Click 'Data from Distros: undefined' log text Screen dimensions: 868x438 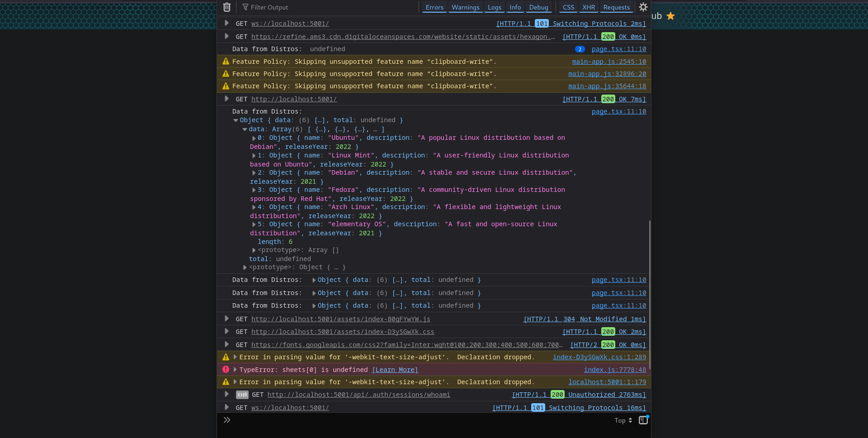288,49
